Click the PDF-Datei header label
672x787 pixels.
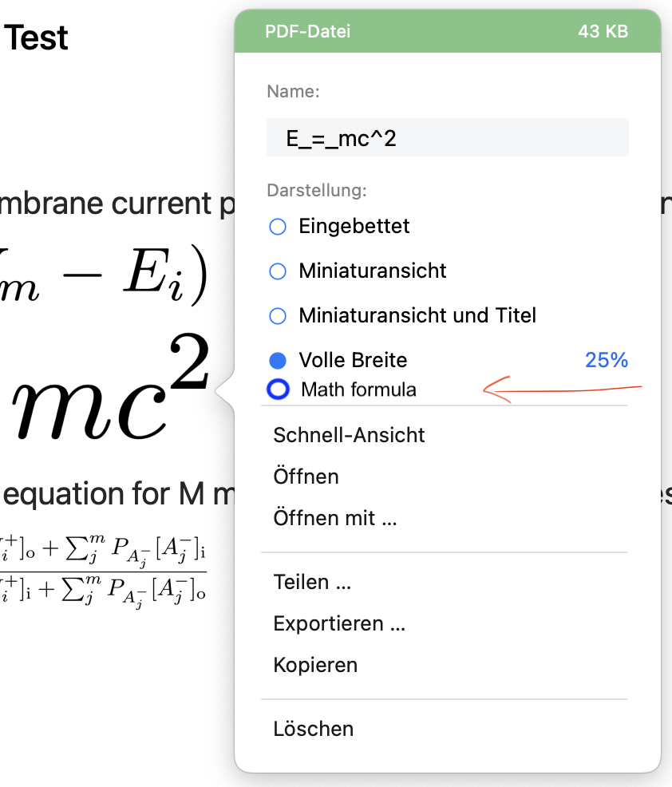[307, 31]
